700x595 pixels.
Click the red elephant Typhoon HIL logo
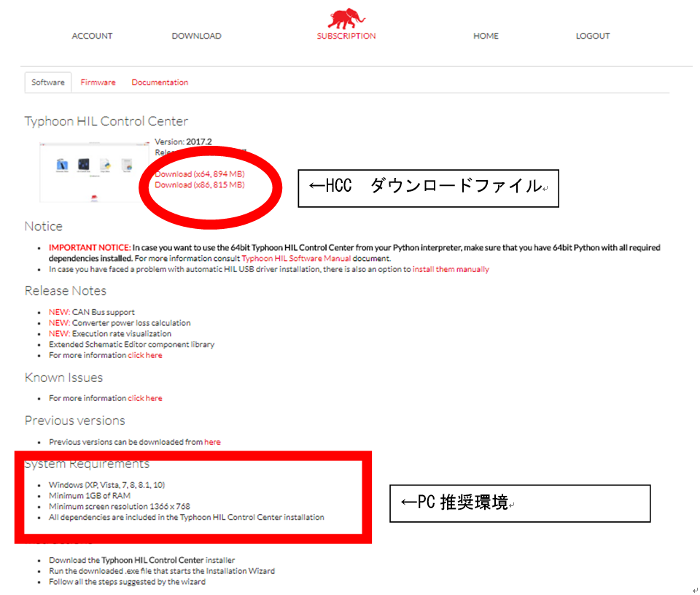(x=346, y=18)
